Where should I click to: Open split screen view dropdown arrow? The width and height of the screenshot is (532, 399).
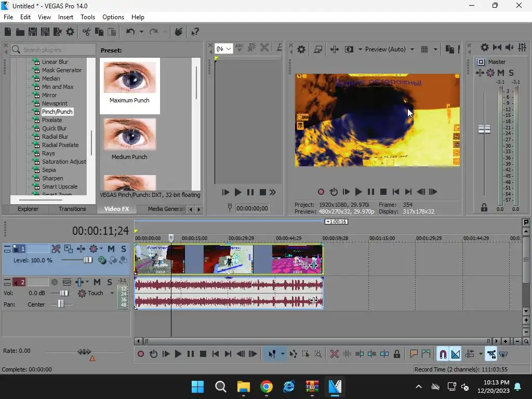coord(360,49)
